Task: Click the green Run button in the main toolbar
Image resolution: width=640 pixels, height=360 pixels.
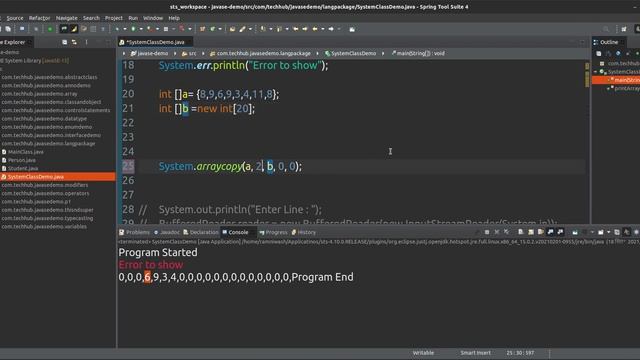Action: tap(133, 29)
